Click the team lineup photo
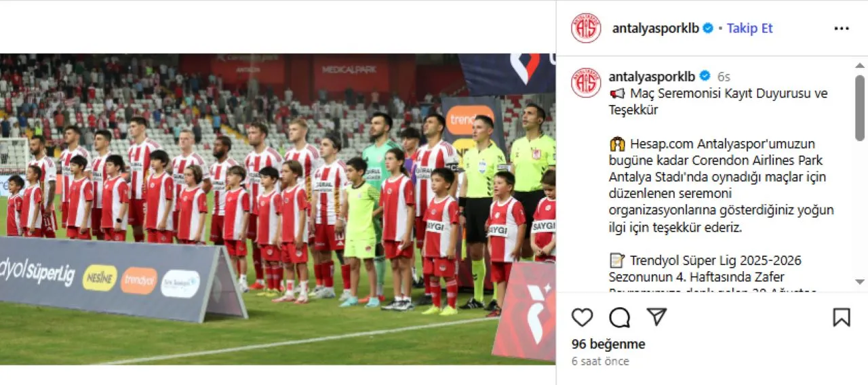 (277, 209)
